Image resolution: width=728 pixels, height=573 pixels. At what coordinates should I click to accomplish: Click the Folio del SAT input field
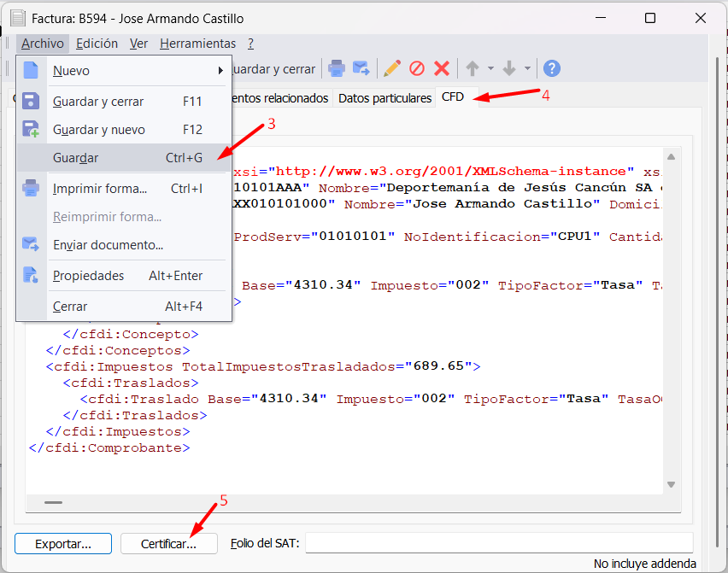(x=499, y=543)
